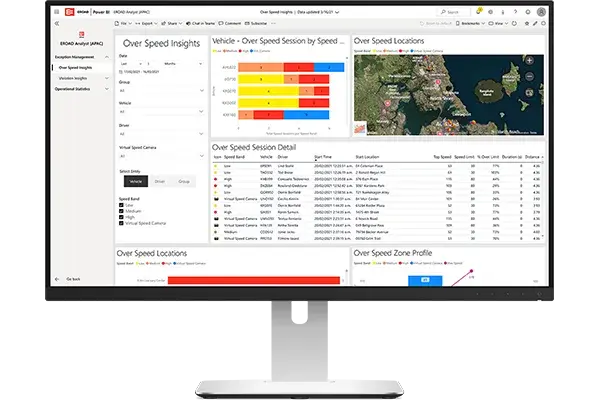Open the Driver filter dropdown

tap(161, 134)
